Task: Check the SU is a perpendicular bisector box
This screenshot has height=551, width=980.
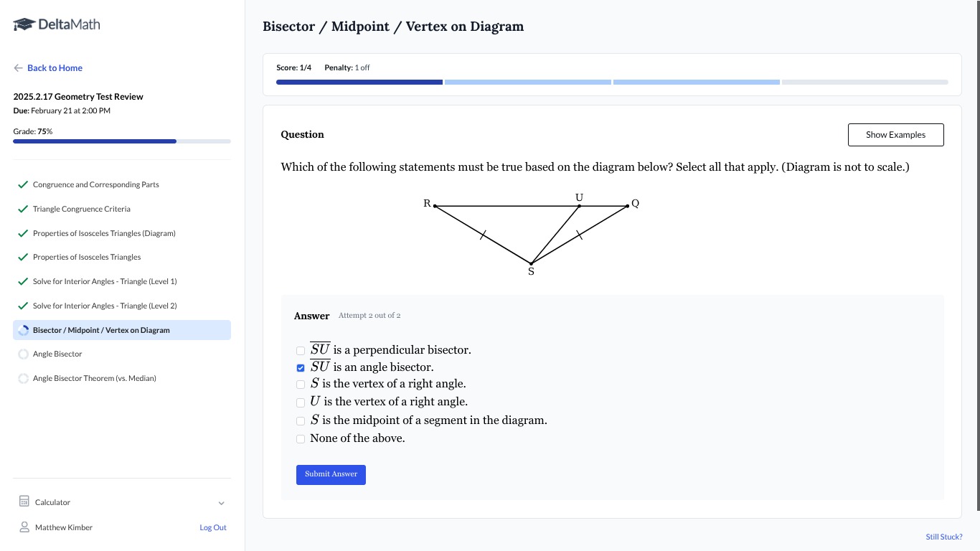Action: 301,351
